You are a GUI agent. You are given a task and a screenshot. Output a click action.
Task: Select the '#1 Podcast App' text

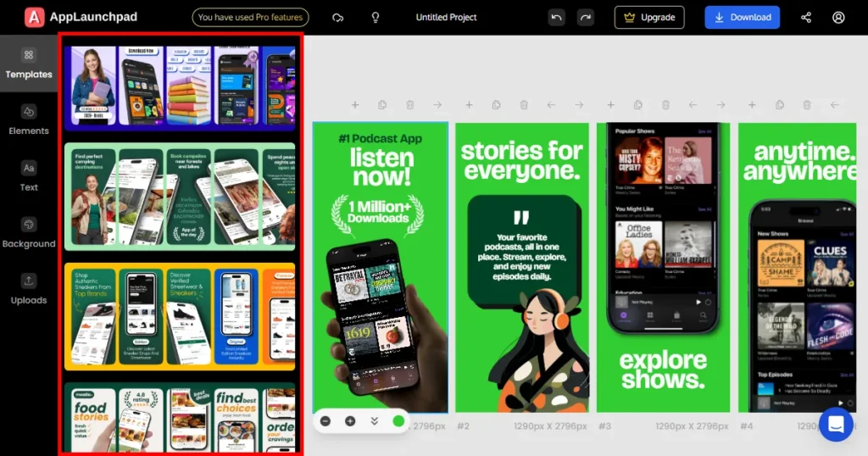381,138
